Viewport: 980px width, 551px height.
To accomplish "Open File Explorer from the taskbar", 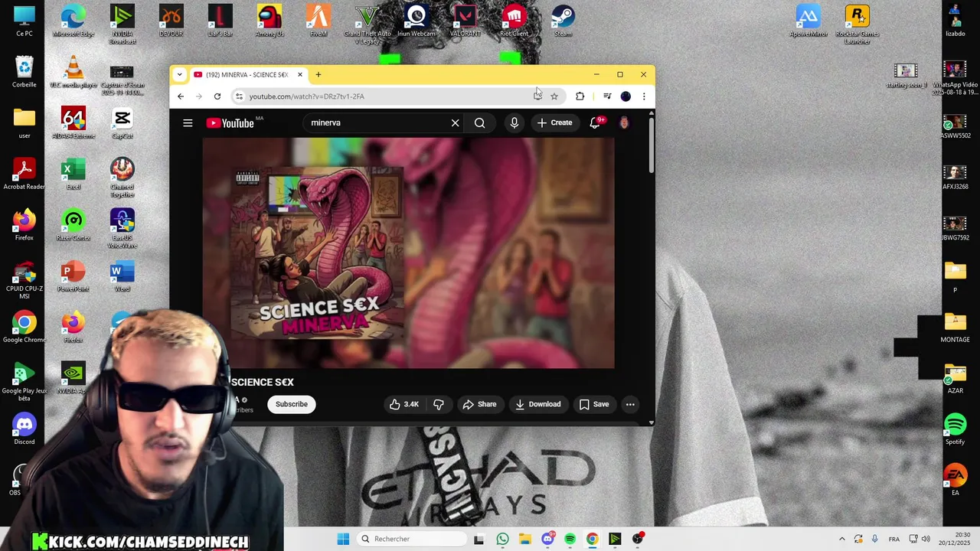I will pos(524,539).
